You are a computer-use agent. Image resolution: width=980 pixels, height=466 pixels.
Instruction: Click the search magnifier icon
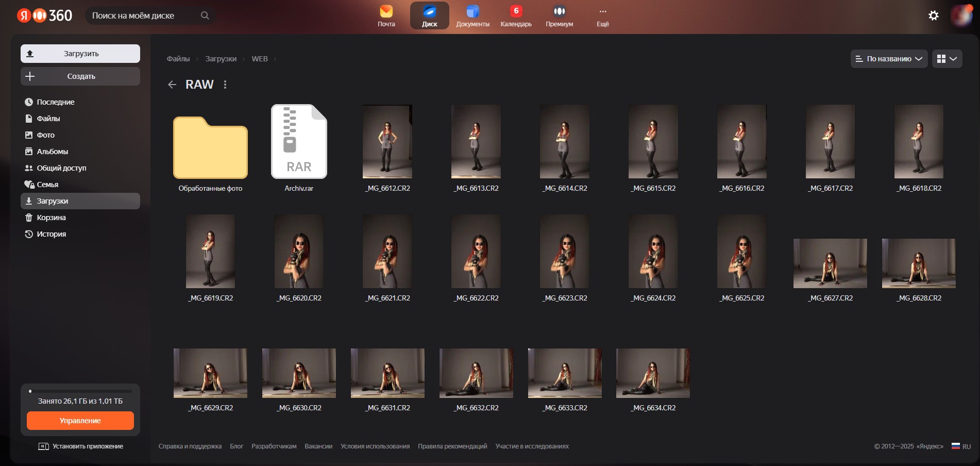pos(205,15)
